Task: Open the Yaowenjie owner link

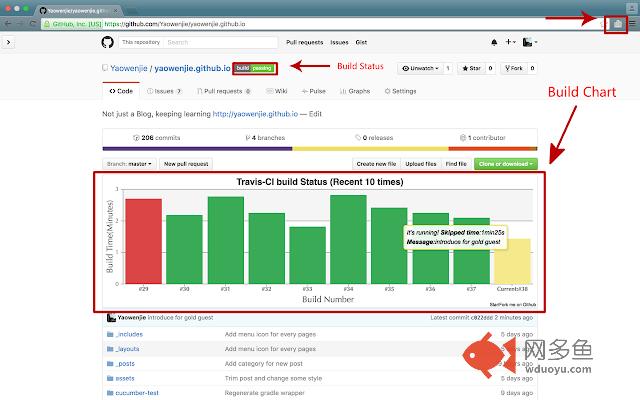Action: (x=129, y=68)
